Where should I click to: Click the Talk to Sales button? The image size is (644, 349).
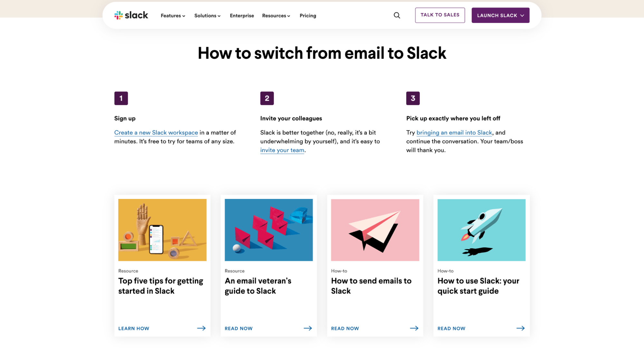coord(440,15)
